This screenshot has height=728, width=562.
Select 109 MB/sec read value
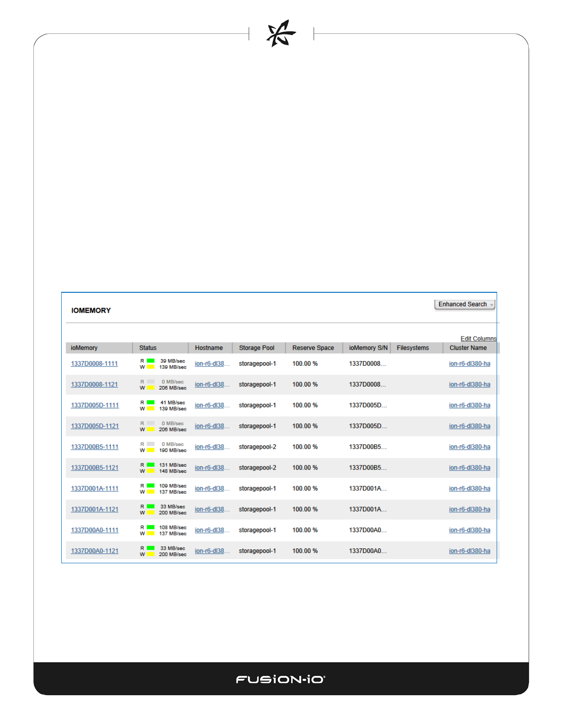pos(172,486)
